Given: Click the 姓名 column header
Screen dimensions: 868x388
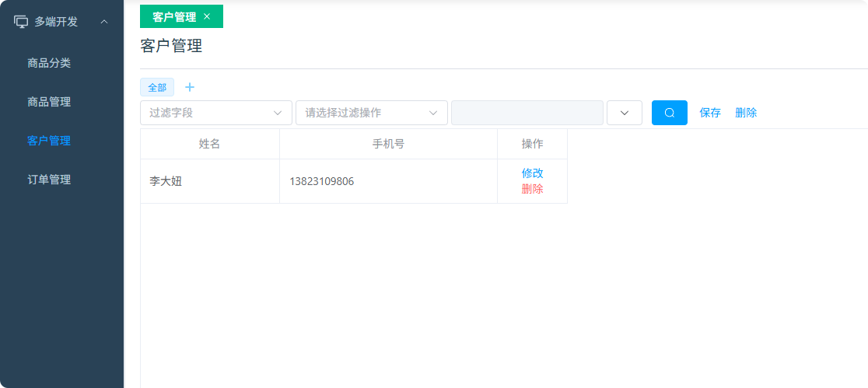Looking at the screenshot, I should [x=209, y=144].
